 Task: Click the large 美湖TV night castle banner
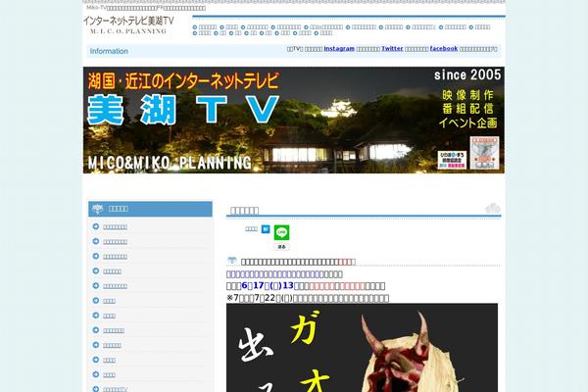294,120
